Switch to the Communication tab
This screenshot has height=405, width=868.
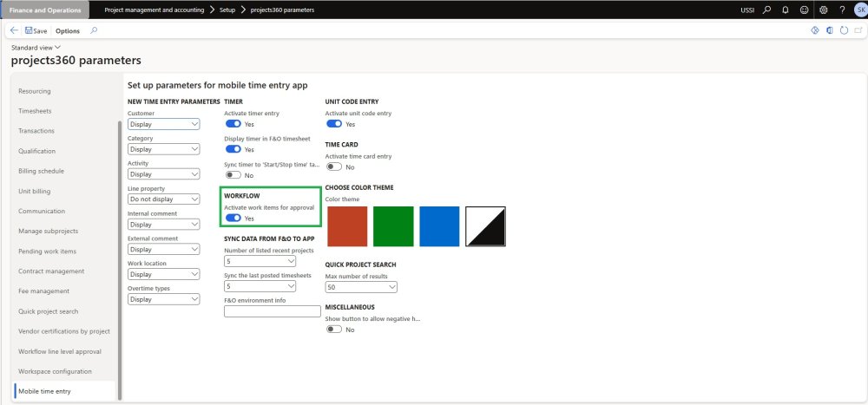42,212
